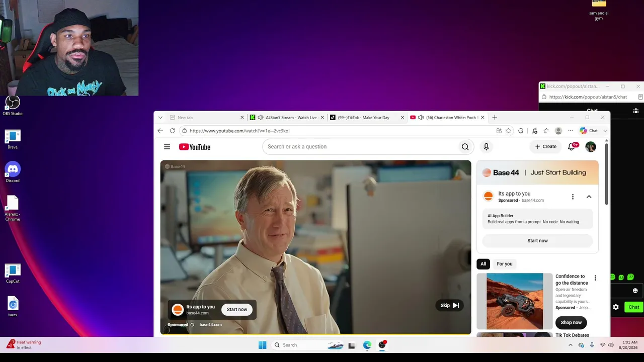
Task: Open the emoji picker in Kick chat
Action: tap(635, 291)
